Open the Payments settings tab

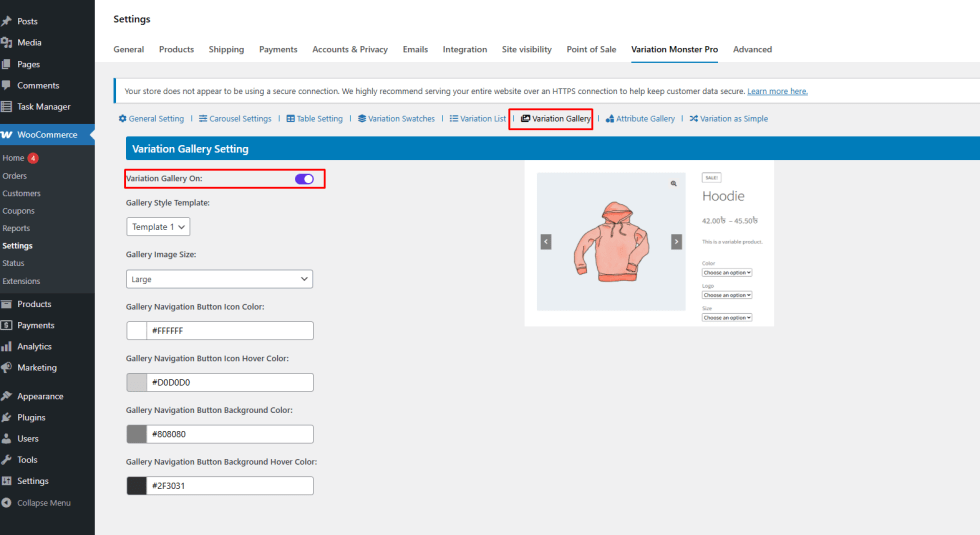point(278,49)
